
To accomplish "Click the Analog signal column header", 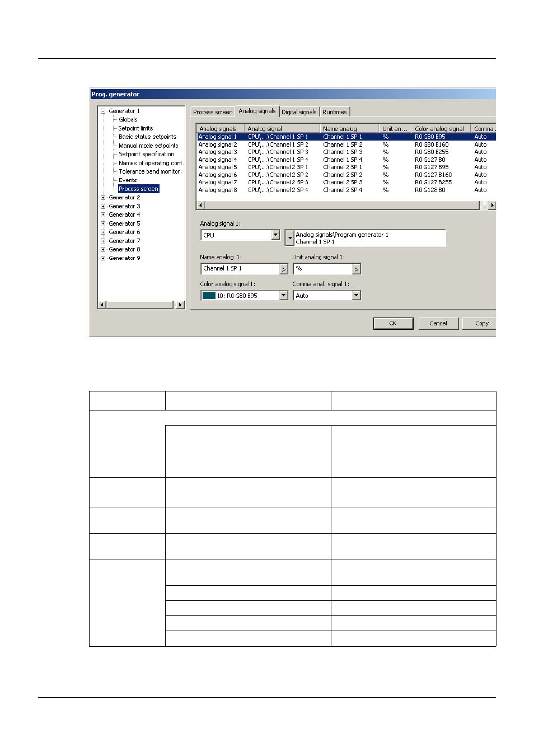I will (x=282, y=129).
